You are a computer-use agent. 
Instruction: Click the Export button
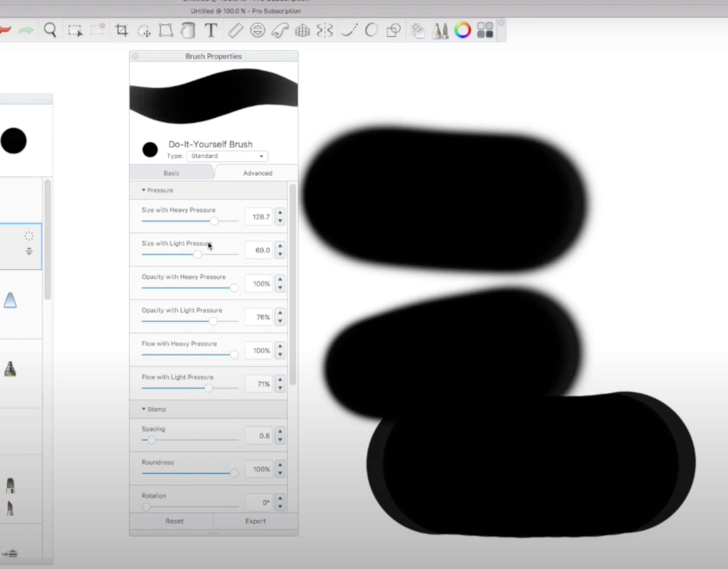point(255,521)
